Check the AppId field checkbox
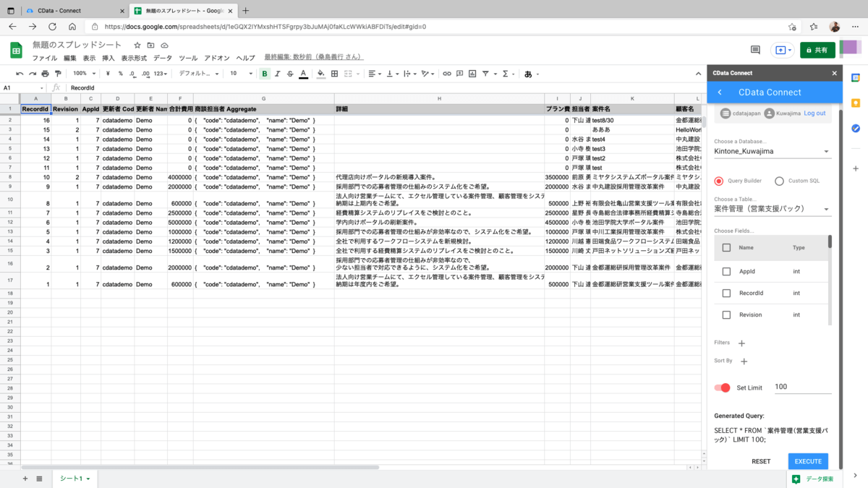 click(727, 272)
